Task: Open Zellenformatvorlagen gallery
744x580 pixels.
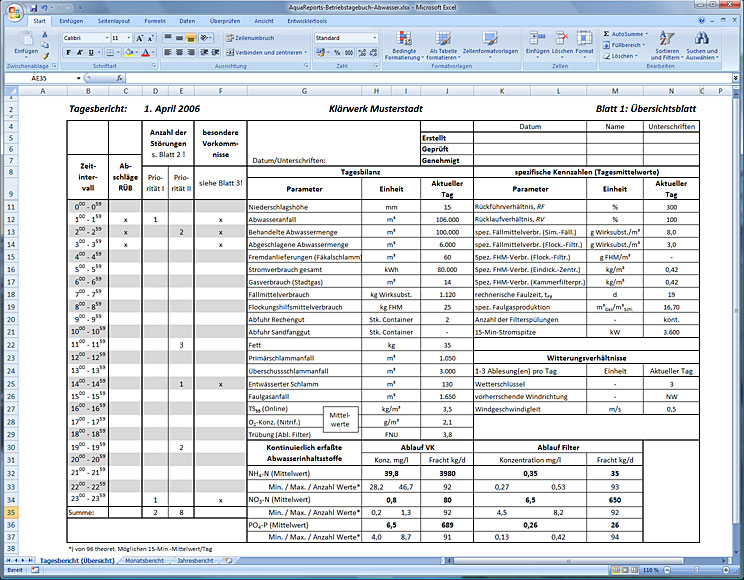Action: [x=490, y=44]
